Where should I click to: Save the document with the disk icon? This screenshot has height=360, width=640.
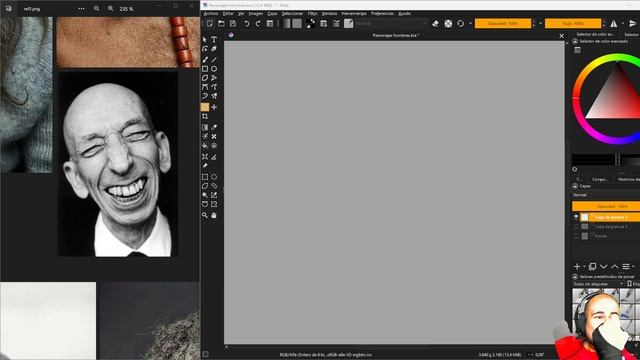[233, 24]
